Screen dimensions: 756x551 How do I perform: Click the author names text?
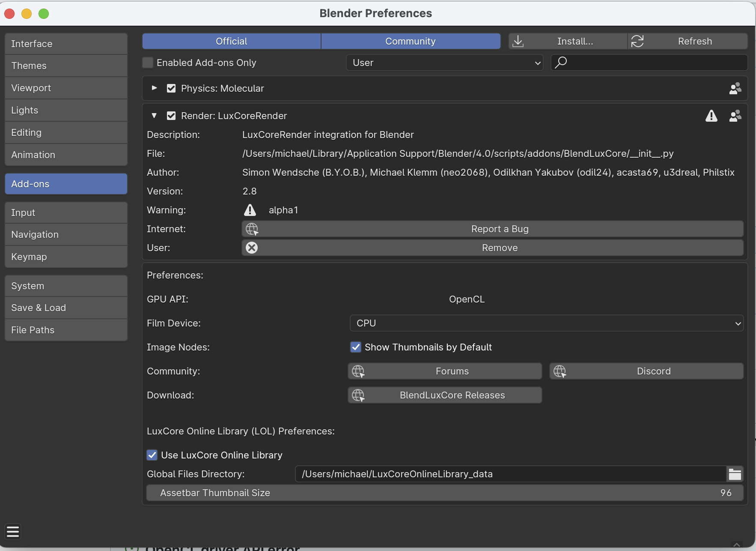pyautogui.click(x=488, y=172)
